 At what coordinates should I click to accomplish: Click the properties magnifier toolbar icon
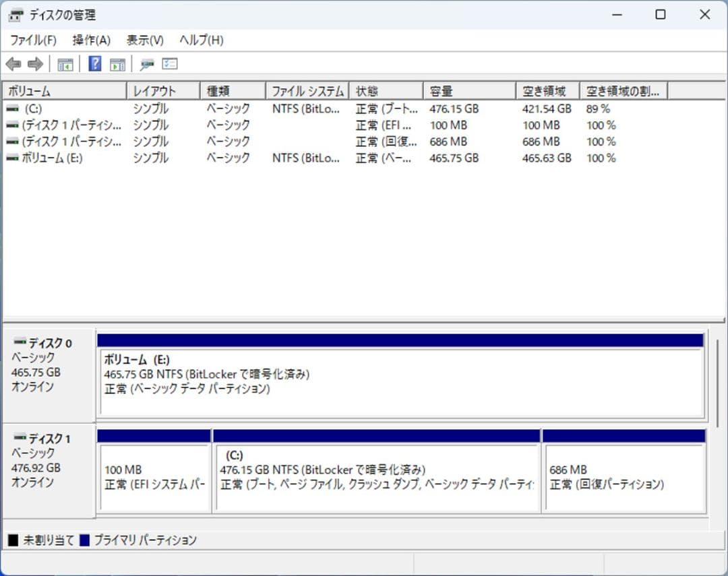[x=146, y=63]
